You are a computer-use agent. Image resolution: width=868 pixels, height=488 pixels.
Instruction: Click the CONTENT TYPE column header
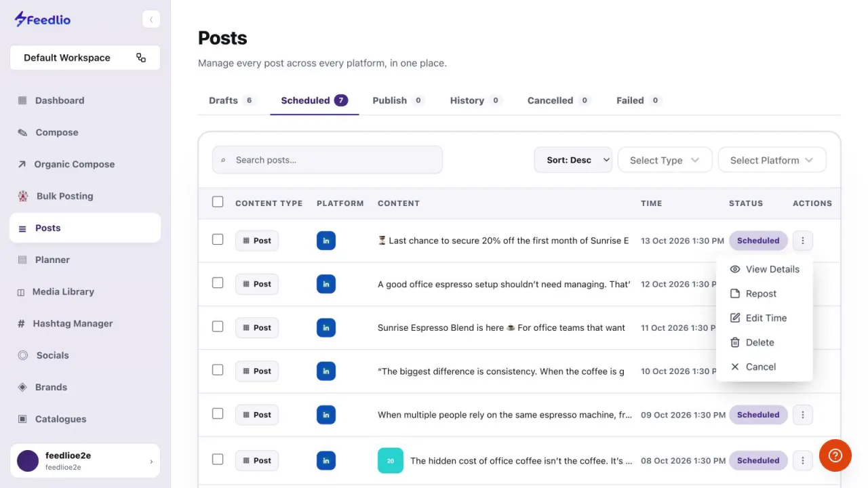click(269, 203)
